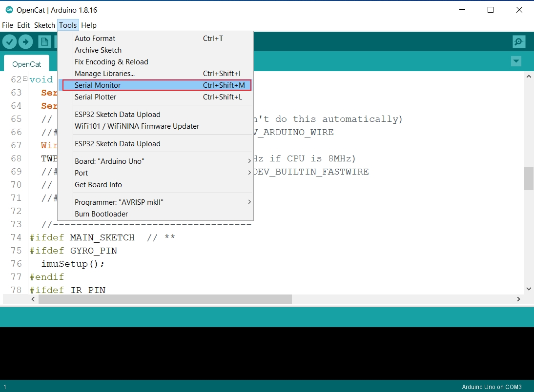
Task: Click the New sketch toolbar icon
Action: 45,42
